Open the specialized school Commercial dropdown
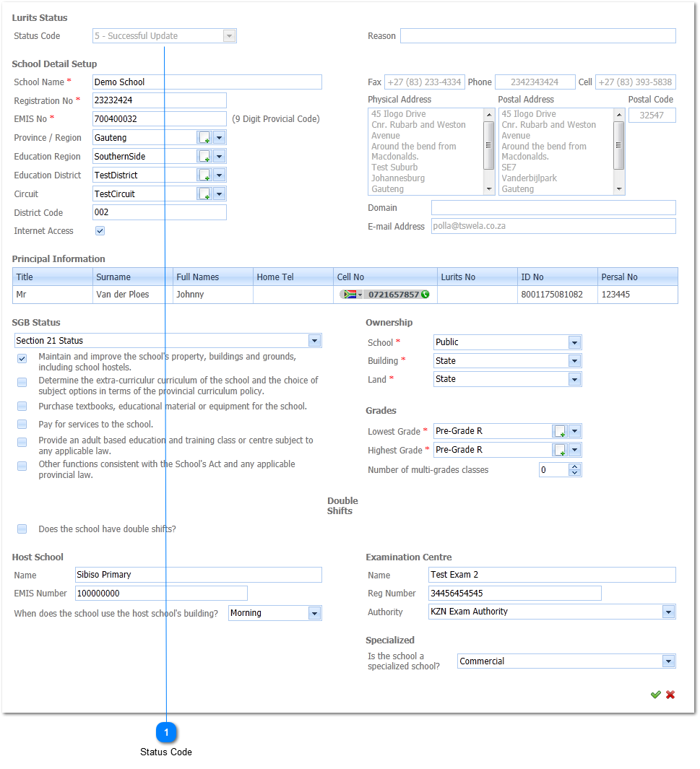 pyautogui.click(x=668, y=661)
